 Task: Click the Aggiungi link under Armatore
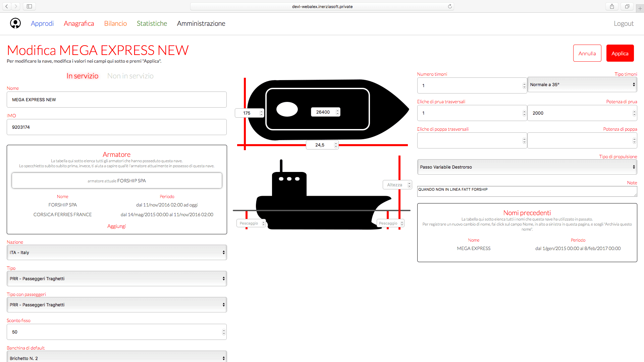[116, 226]
